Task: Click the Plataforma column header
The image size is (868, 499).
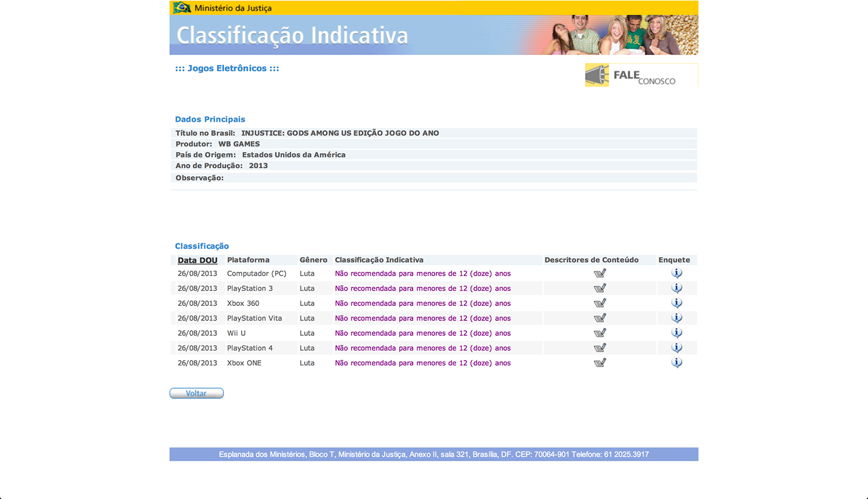Action: click(x=248, y=260)
